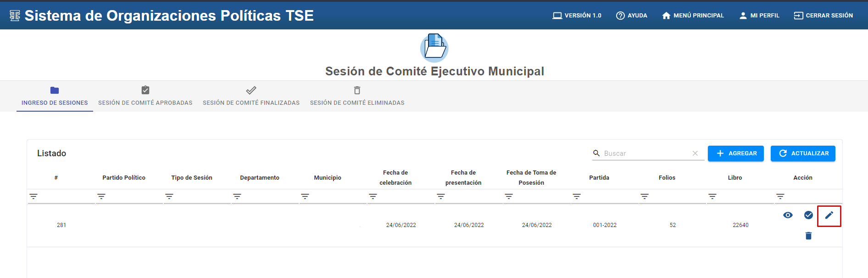Switch to Sesión de Comité Finalizadas tab

[251, 96]
